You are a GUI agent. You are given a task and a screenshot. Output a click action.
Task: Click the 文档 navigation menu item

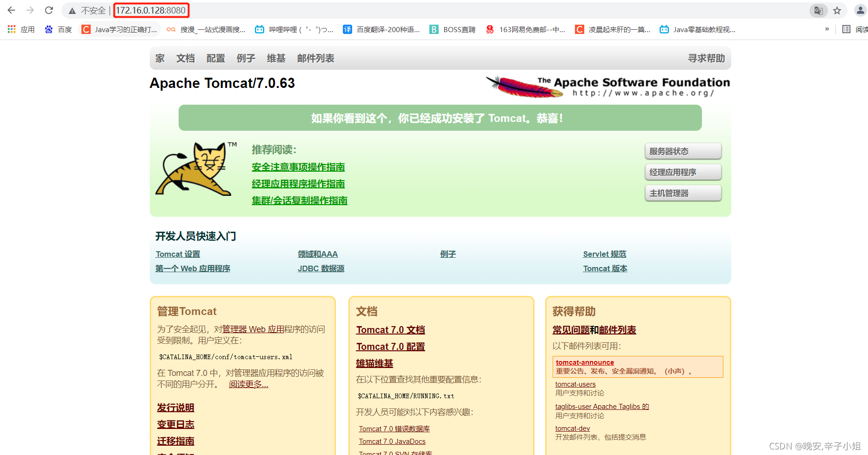coord(185,58)
